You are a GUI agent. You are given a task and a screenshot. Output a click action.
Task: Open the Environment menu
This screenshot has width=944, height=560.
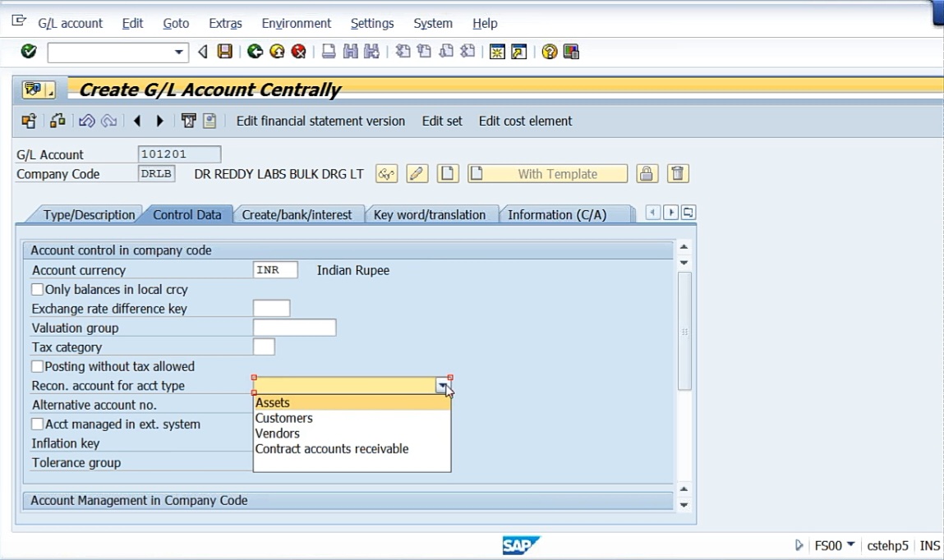(297, 24)
